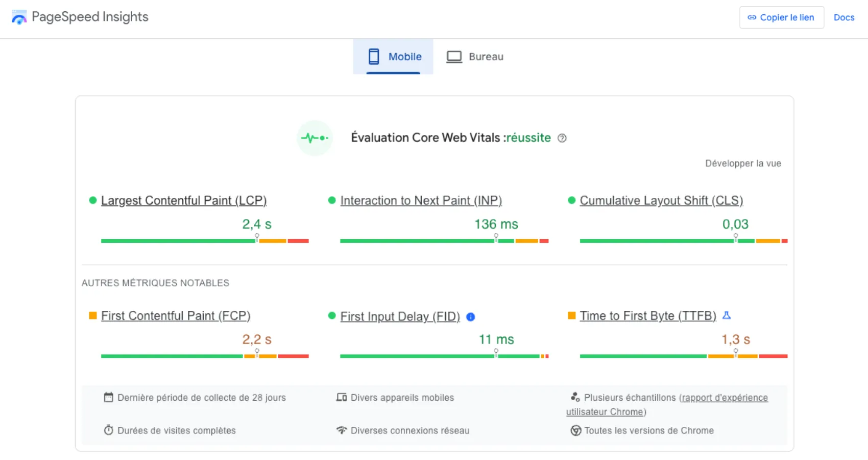
Task: Click the pulse icon beside Core Web Vitals heading
Action: 315,137
